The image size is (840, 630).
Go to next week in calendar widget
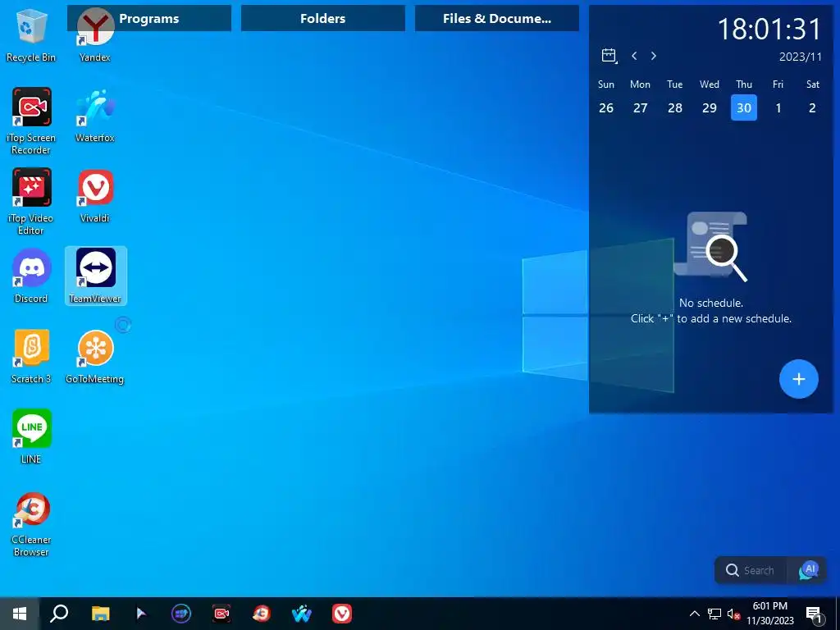[654, 56]
